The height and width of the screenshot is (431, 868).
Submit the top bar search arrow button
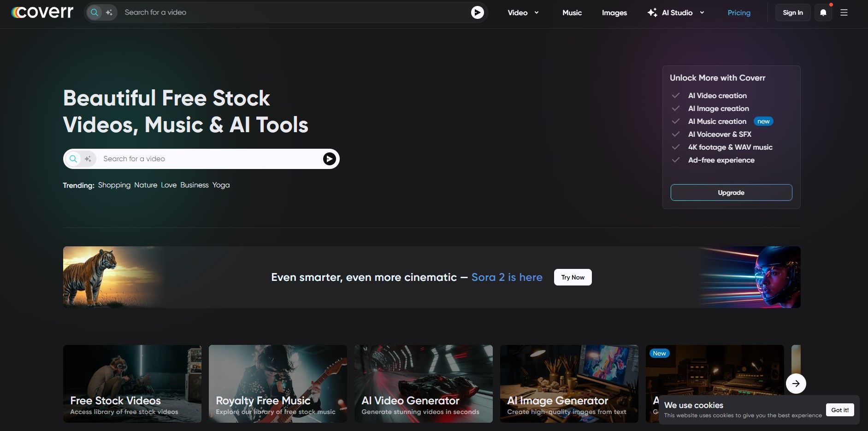click(477, 12)
